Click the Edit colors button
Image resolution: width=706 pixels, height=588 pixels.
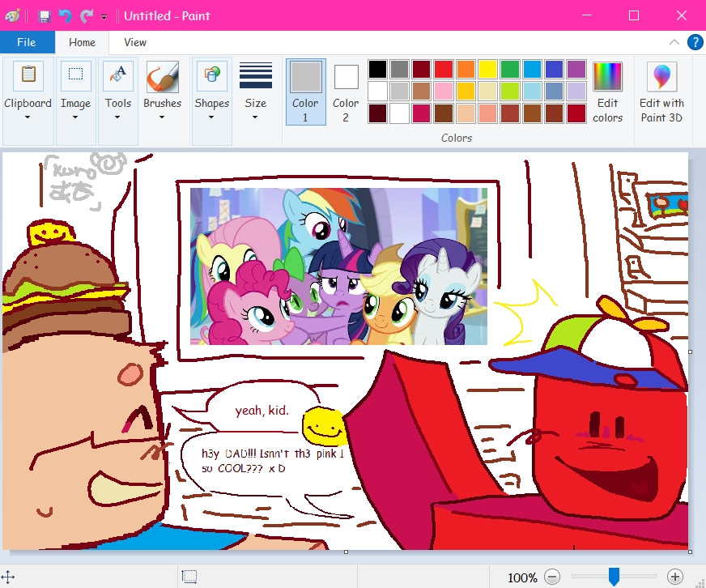click(x=607, y=92)
